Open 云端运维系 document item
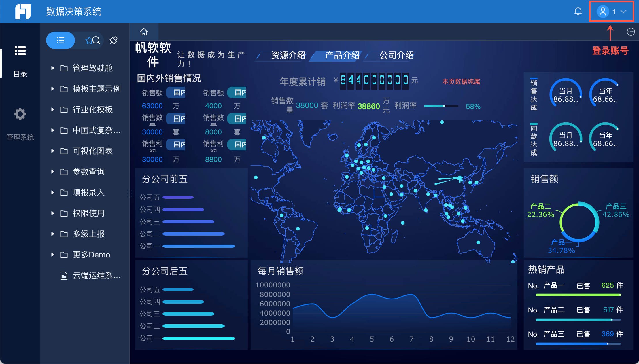 (x=96, y=276)
